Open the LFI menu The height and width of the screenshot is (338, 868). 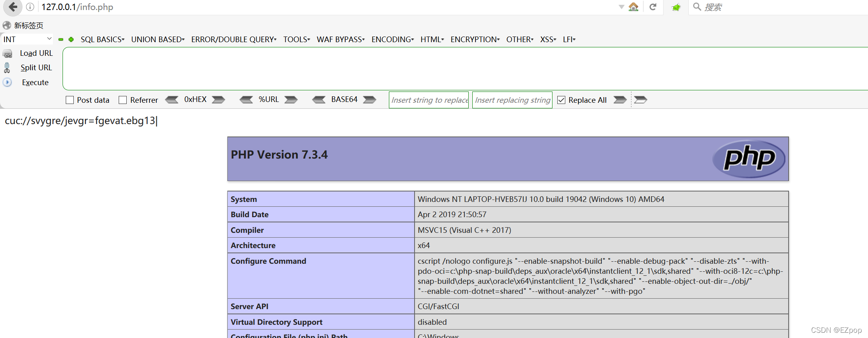point(569,39)
